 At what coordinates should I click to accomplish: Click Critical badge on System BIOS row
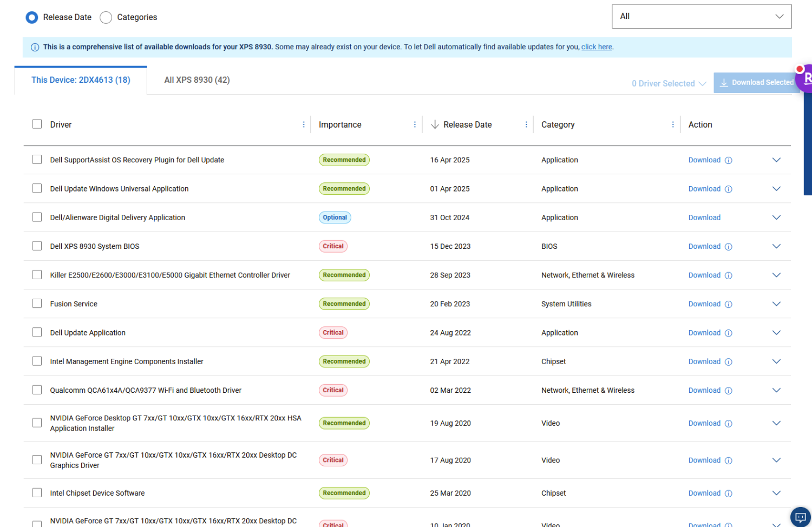pyautogui.click(x=333, y=246)
